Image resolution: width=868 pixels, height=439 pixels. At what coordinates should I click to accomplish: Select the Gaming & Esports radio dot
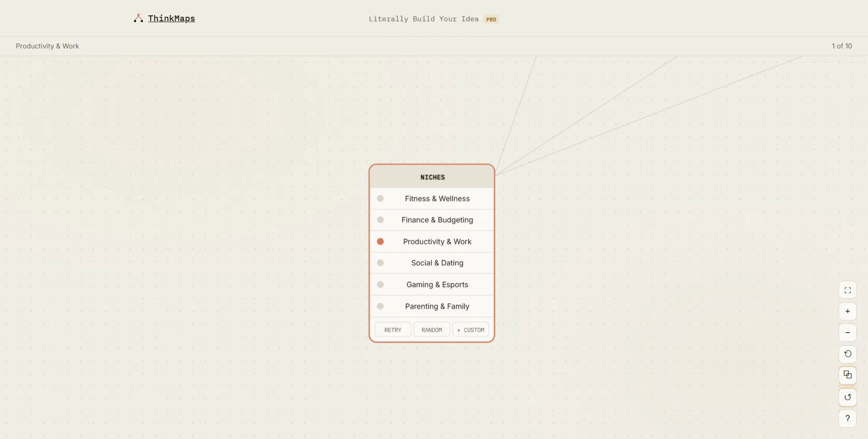[380, 284]
